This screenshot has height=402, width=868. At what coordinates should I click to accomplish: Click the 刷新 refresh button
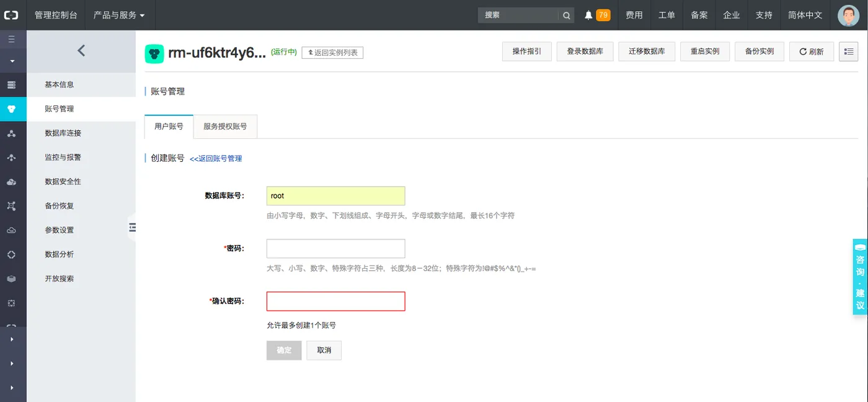[x=812, y=51]
